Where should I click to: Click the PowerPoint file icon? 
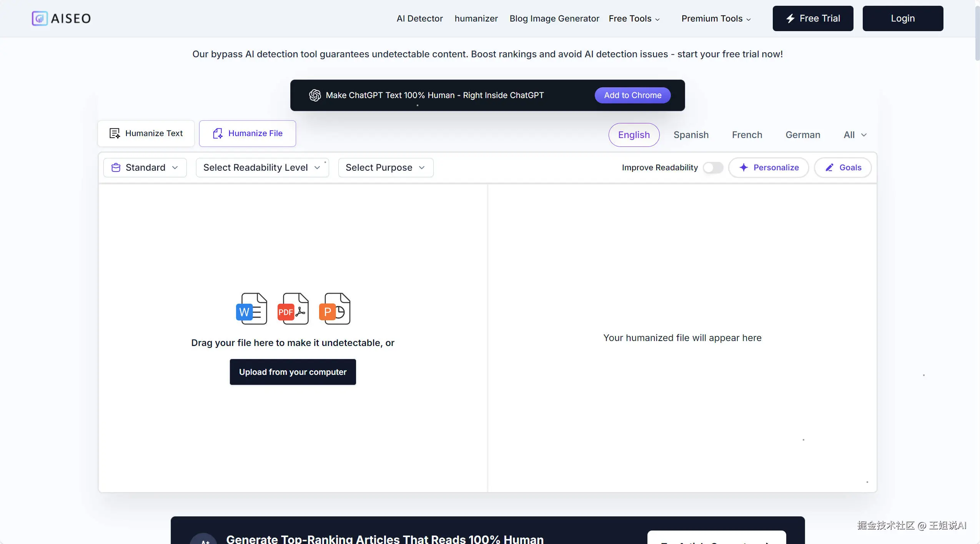click(x=334, y=309)
